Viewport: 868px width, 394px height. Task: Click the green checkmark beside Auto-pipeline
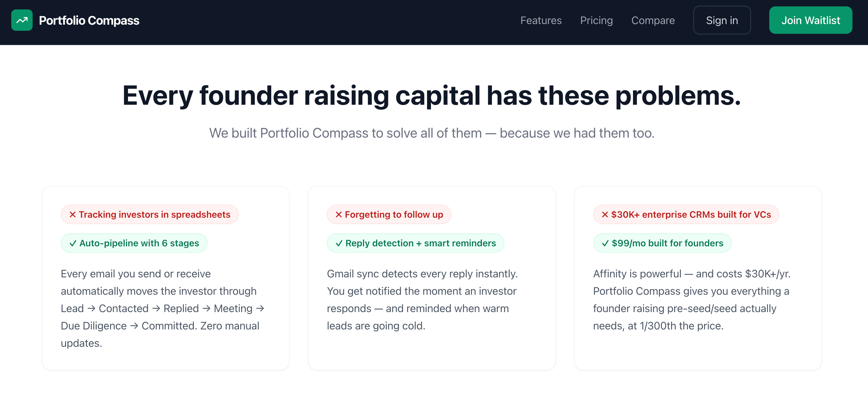pos(73,243)
